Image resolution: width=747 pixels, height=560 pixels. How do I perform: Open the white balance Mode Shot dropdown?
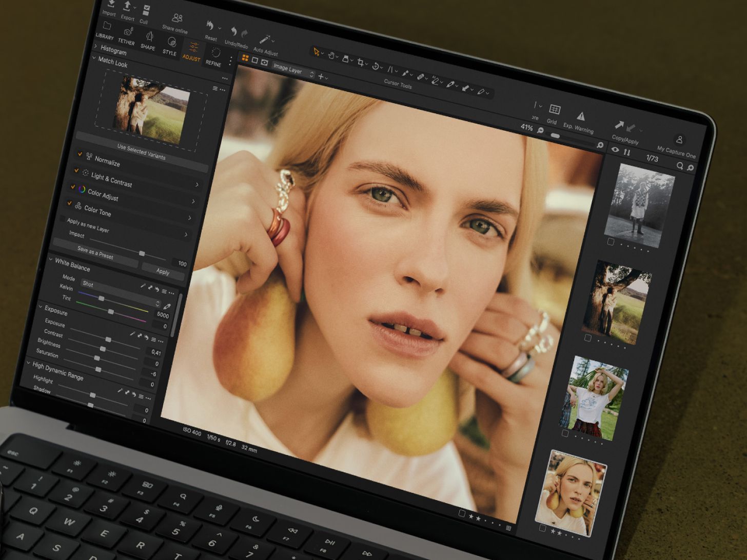[120, 293]
